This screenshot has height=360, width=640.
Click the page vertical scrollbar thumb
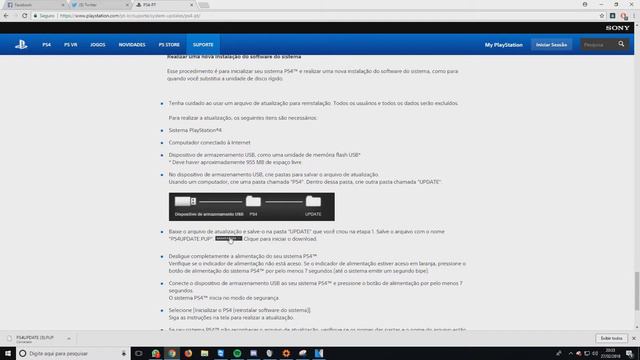[637, 291]
